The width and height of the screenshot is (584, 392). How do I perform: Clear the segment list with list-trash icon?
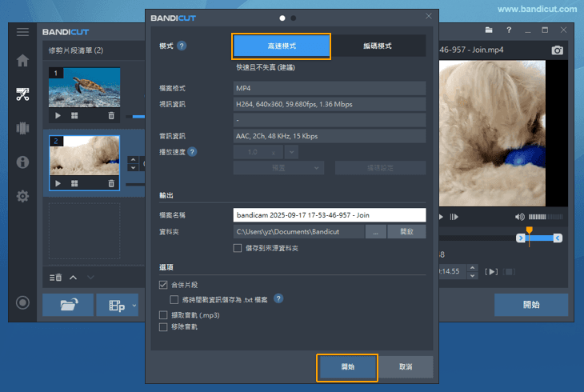[x=55, y=278]
